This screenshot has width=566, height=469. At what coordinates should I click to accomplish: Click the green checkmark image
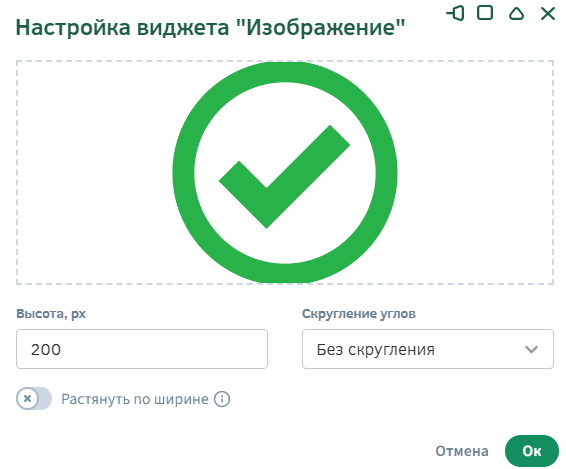click(285, 172)
